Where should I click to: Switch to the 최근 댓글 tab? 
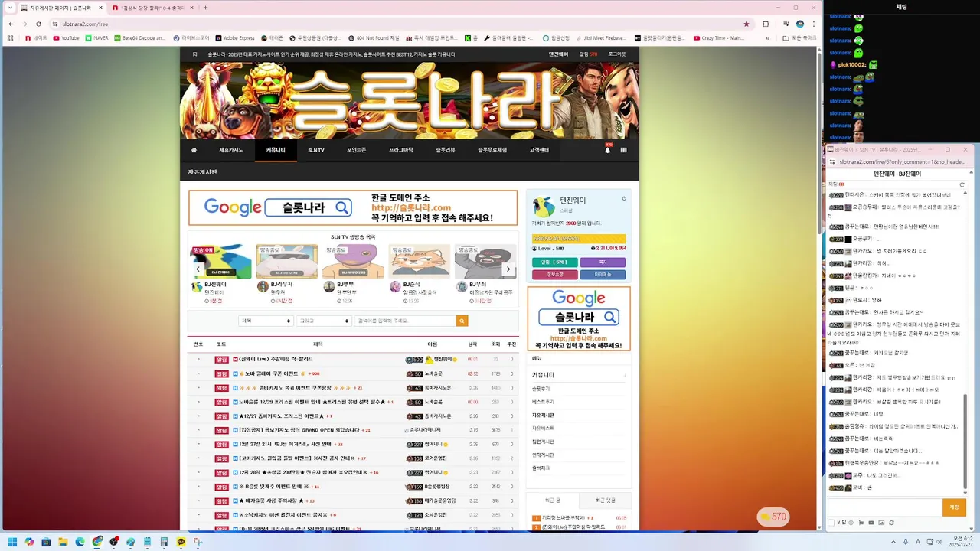[x=606, y=500]
